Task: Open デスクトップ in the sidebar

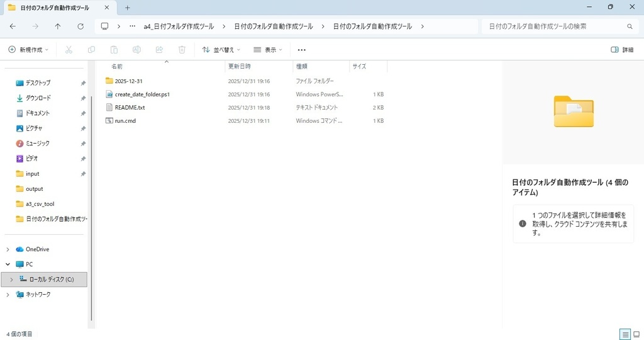Action: [38, 83]
